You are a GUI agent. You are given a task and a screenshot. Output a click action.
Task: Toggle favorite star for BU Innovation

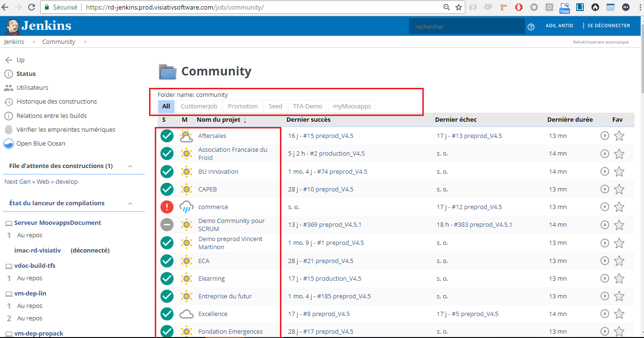pyautogui.click(x=619, y=171)
